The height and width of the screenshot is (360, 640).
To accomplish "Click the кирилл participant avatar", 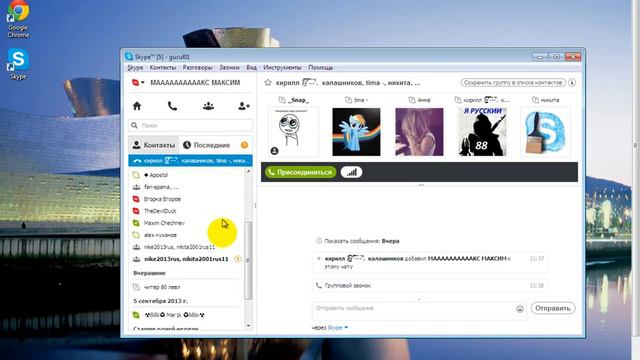I will pos(482,132).
